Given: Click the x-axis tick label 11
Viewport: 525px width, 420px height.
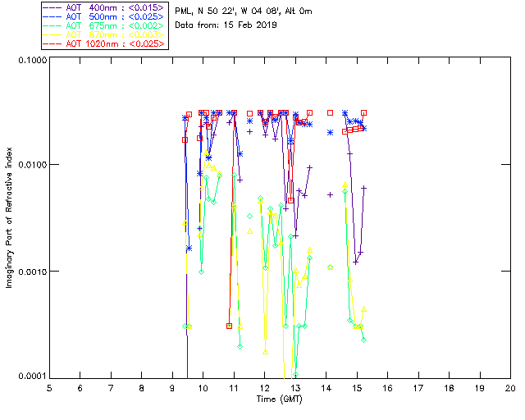Looking at the screenshot, I should pyautogui.click(x=234, y=388).
